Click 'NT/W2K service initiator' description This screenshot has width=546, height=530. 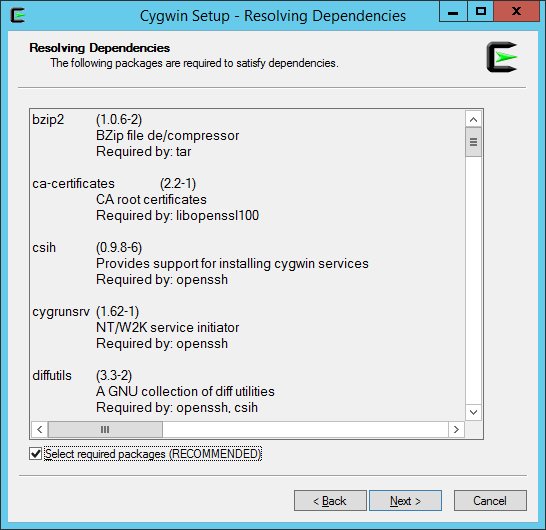click(x=167, y=328)
